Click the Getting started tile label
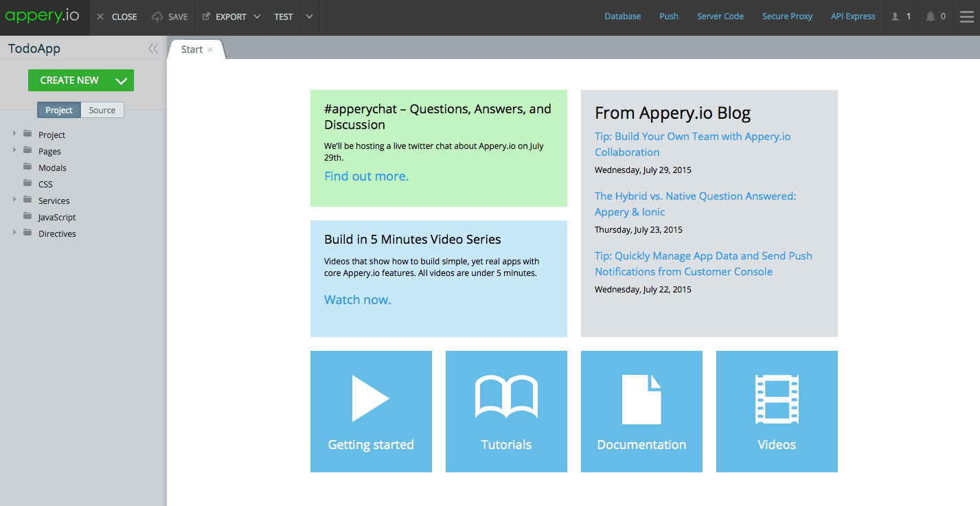This screenshot has height=506, width=980. click(371, 445)
